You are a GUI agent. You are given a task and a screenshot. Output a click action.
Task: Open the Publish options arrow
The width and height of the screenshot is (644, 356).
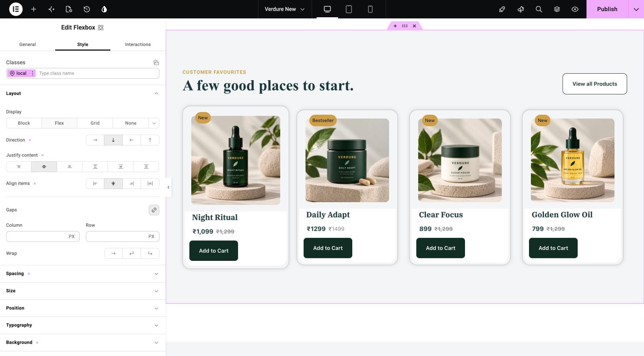pos(636,9)
